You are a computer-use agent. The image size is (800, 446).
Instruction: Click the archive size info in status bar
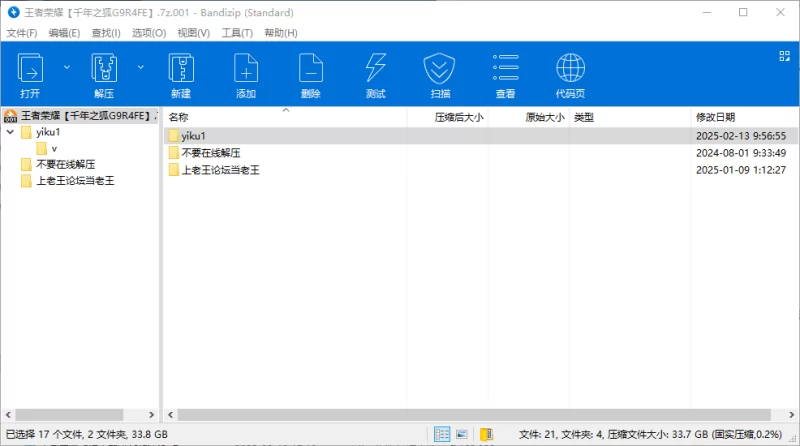click(x=651, y=434)
